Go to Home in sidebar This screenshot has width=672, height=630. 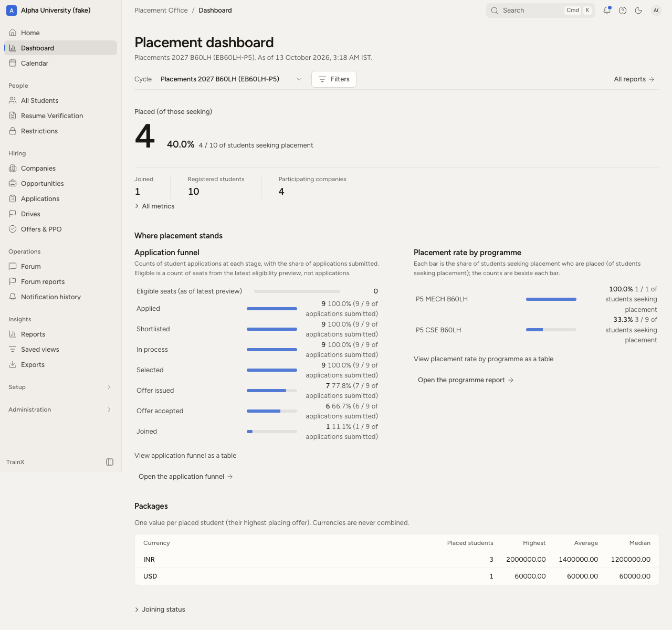[x=60, y=33]
